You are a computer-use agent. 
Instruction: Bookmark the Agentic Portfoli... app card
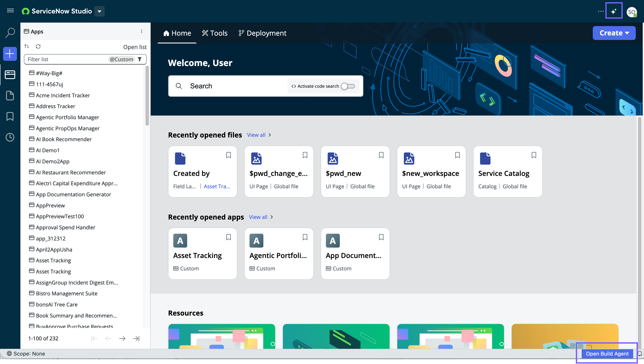coord(305,237)
